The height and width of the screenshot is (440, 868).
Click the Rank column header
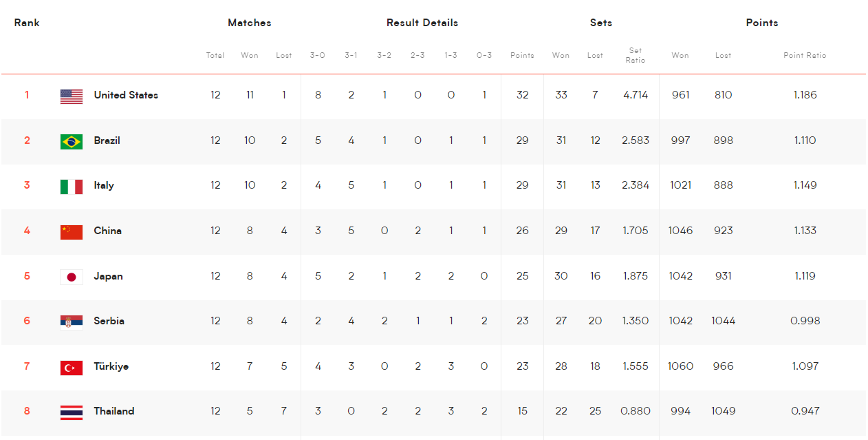[x=27, y=23]
